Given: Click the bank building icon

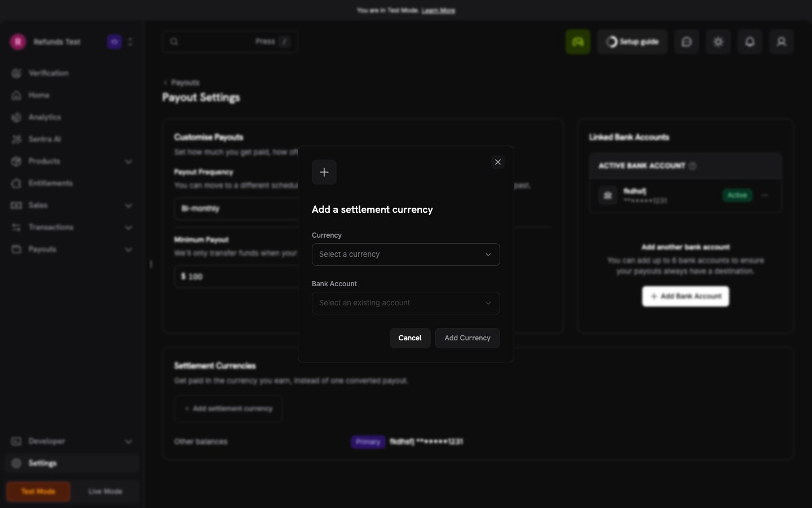Looking at the screenshot, I should pos(607,195).
